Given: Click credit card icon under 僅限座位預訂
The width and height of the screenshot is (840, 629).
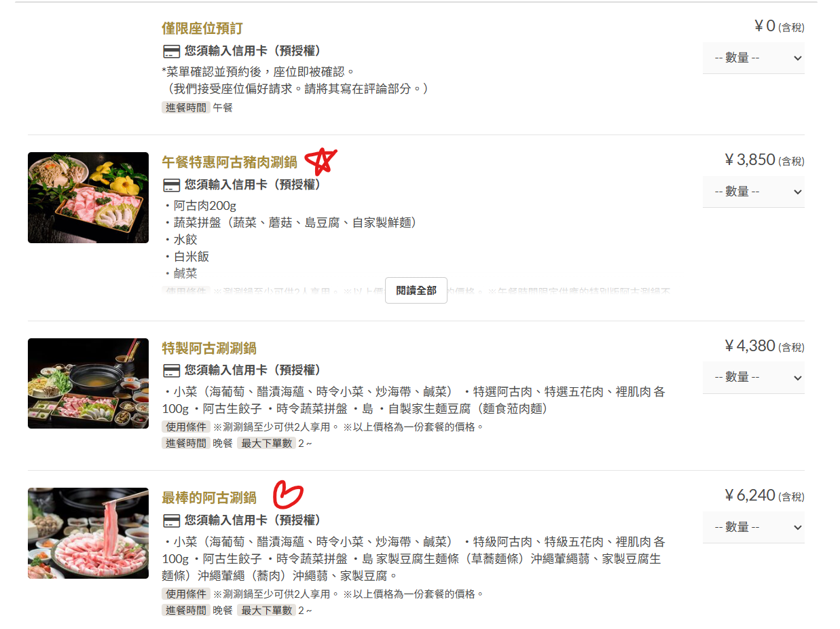Looking at the screenshot, I should pos(172,51).
